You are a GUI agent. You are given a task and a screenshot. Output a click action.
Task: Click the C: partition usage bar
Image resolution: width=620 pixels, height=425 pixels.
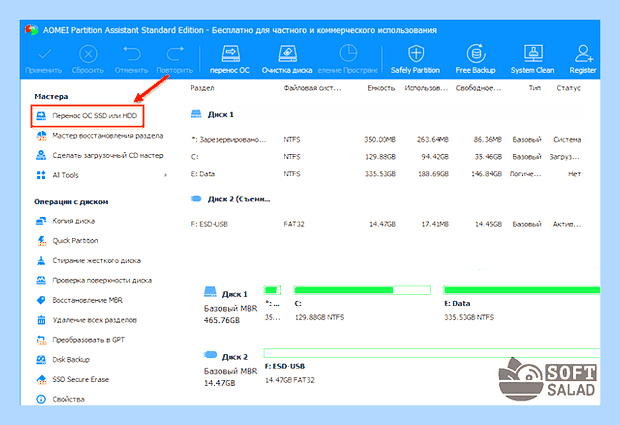(x=362, y=290)
